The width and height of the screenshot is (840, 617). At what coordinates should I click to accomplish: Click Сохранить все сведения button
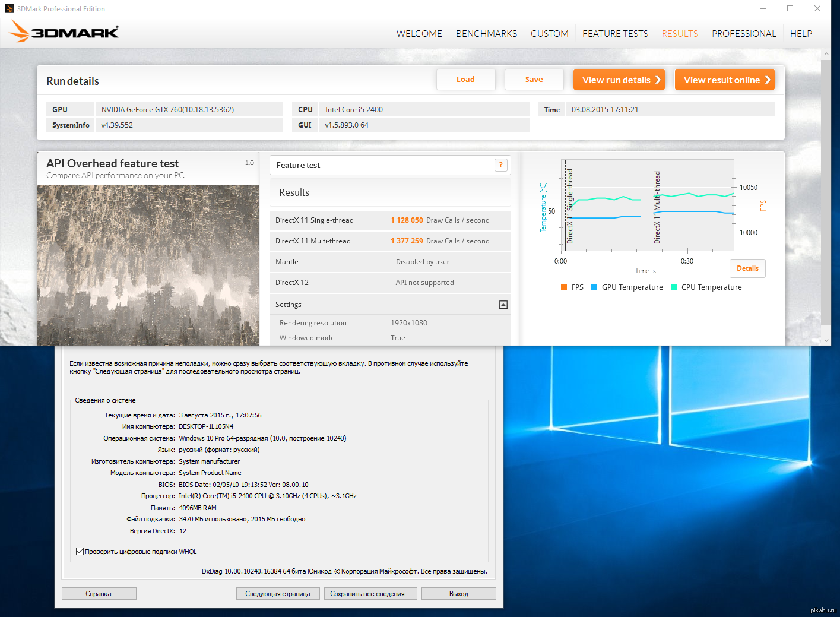click(370, 594)
